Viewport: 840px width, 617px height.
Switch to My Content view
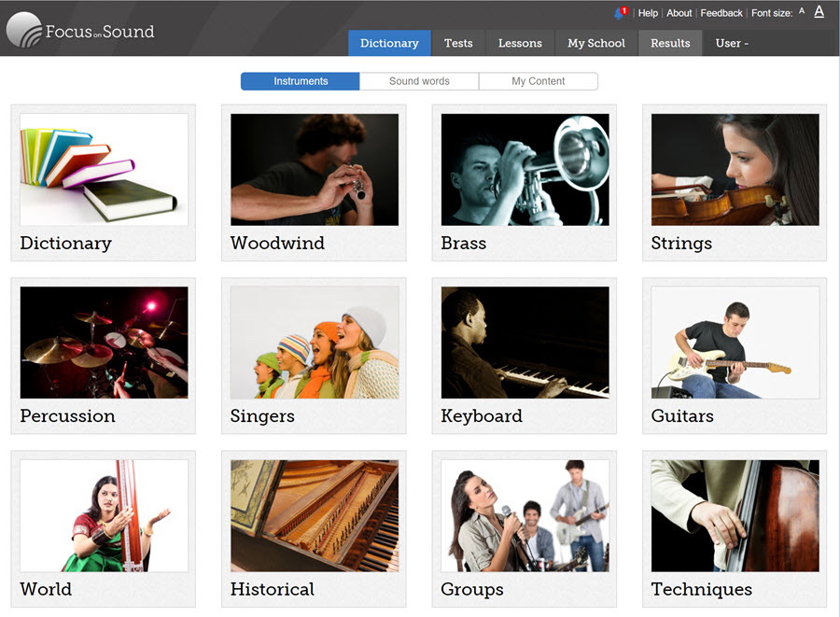point(538,81)
